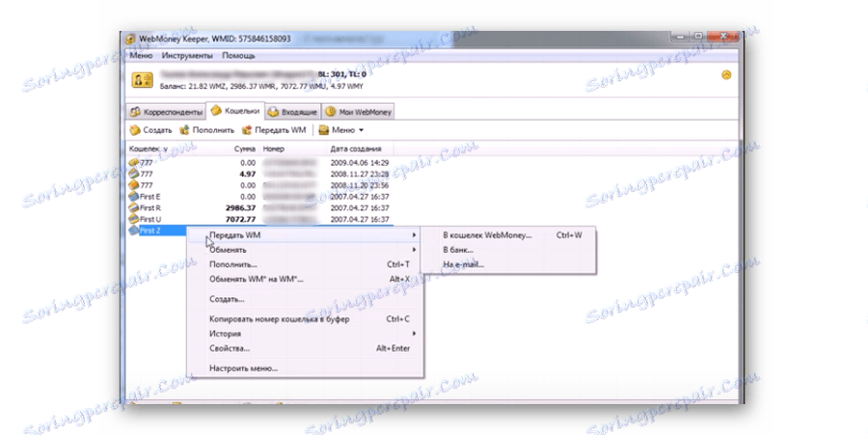Screen dimensions: 868x435
Task: Switch to the Мои WebMoney tab
Action: (x=358, y=112)
